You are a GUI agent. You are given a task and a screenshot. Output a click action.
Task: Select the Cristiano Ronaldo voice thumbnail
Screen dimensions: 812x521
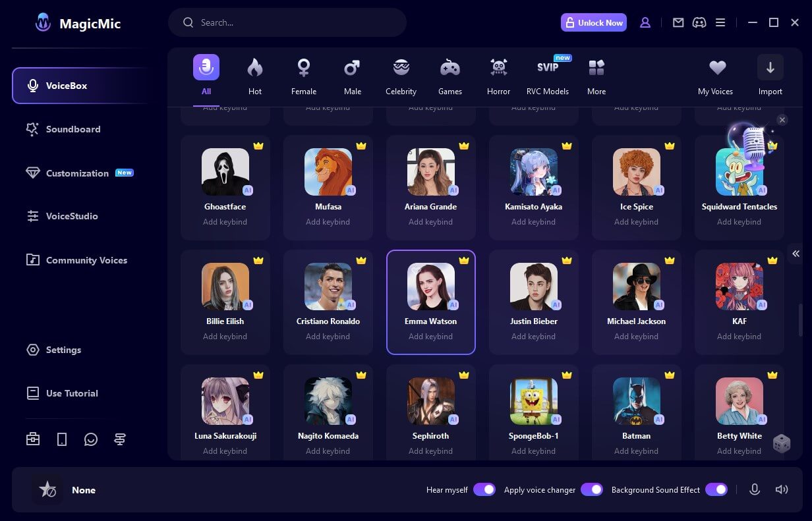click(328, 287)
